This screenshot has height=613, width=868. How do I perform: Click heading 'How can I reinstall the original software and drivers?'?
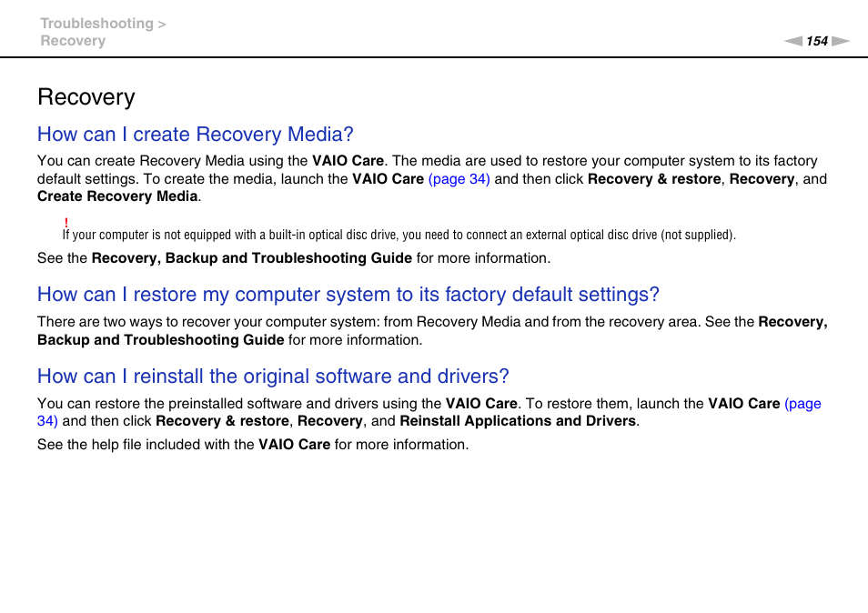273,377
